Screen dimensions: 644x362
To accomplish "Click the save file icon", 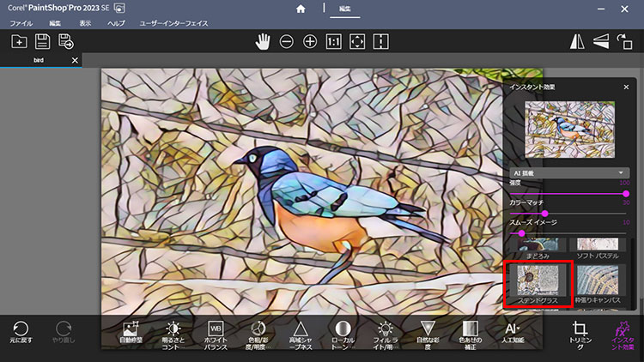I will (42, 41).
